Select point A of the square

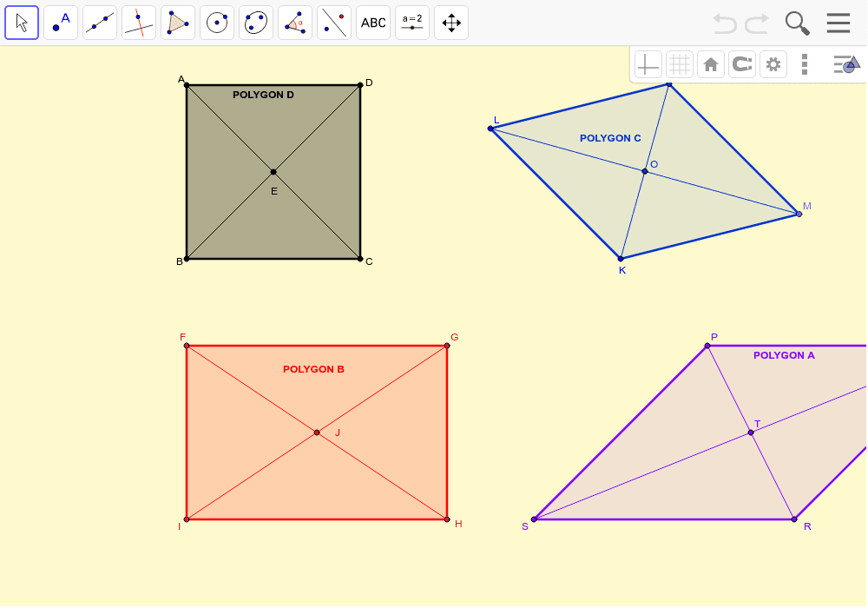coord(187,85)
